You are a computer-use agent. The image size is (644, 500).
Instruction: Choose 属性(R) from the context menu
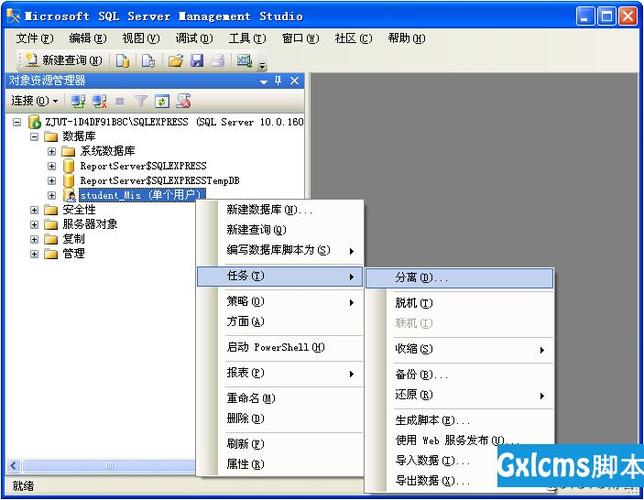coord(280,465)
